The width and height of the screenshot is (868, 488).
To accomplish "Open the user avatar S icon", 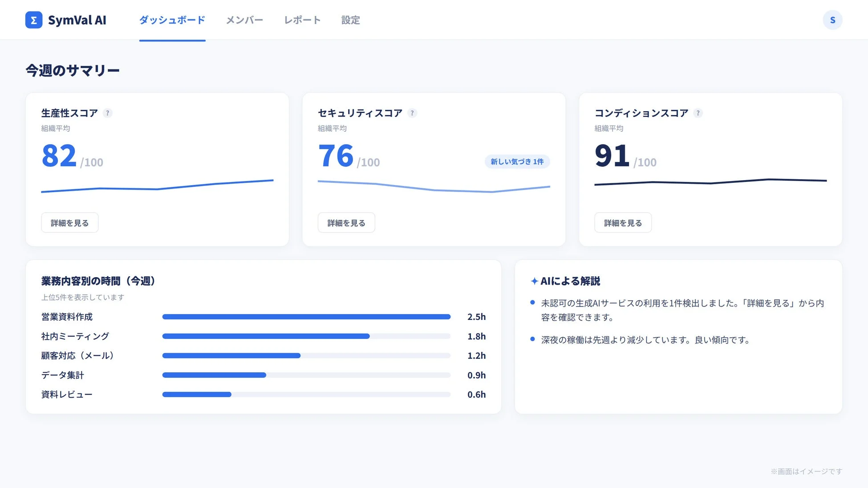I will point(832,20).
